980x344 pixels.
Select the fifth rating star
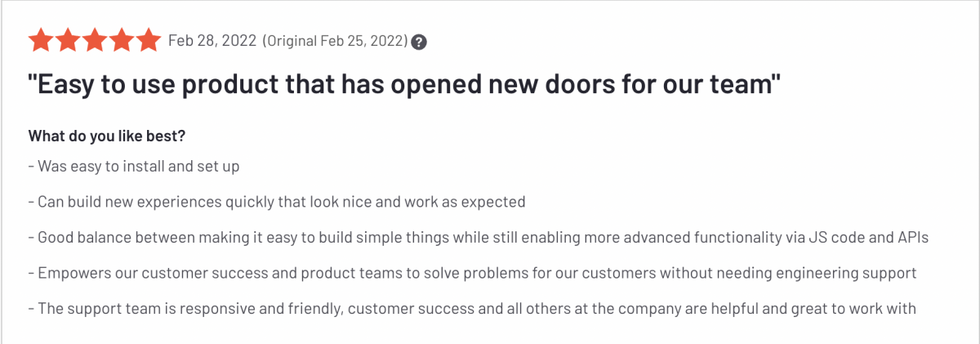coord(149,39)
